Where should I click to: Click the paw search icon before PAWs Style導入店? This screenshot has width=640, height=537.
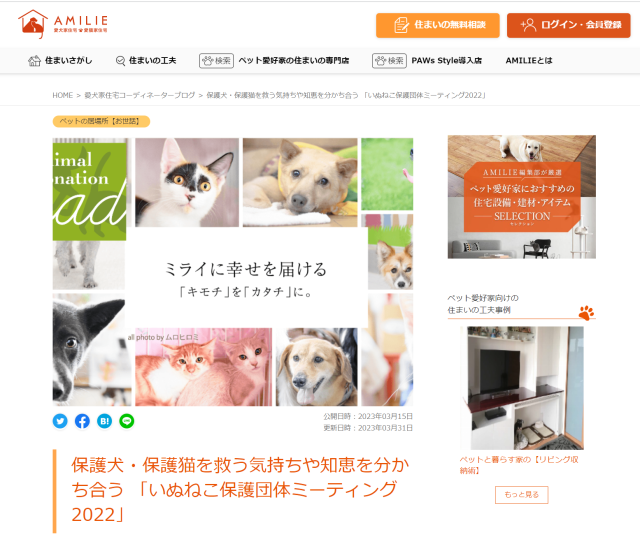point(389,61)
